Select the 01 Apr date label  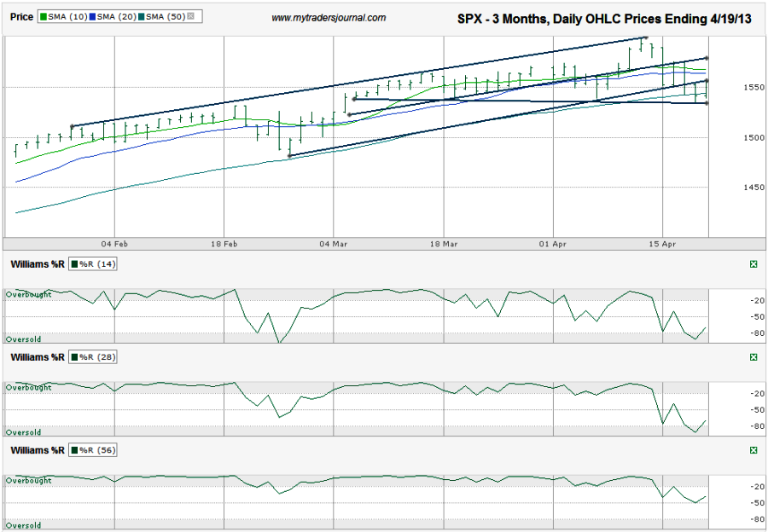point(553,244)
